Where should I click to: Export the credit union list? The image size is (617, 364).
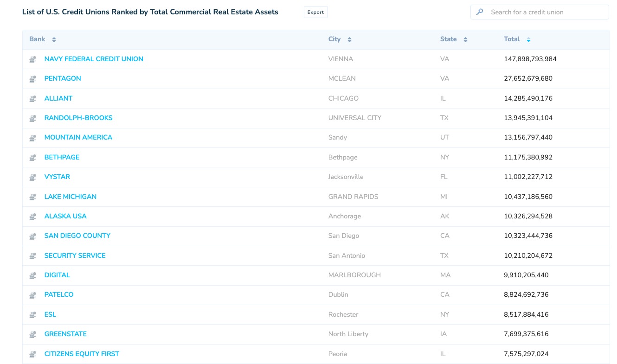(315, 12)
